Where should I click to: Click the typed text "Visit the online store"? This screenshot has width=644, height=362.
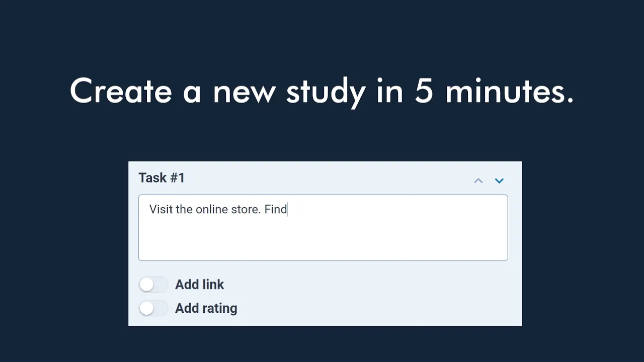tap(205, 209)
